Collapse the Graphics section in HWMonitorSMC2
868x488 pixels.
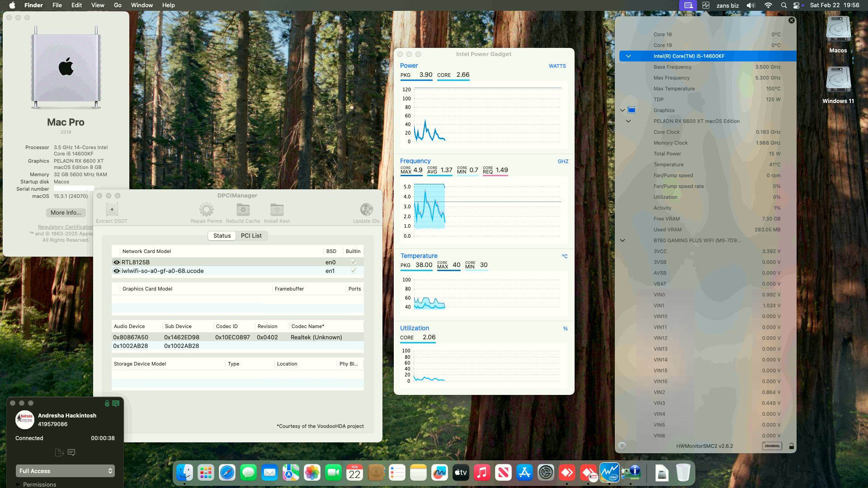pos(623,110)
